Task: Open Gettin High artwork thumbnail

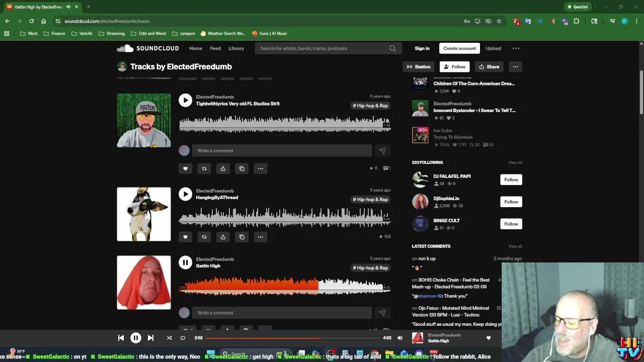Action: (144, 283)
